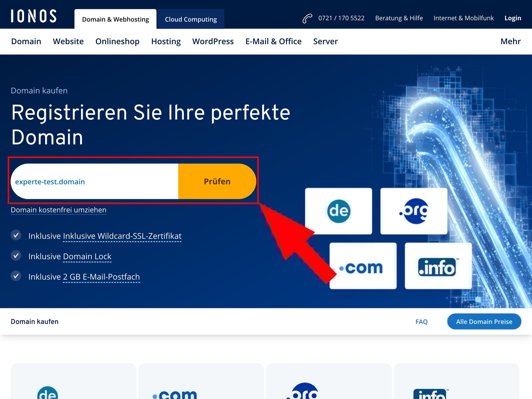This screenshot has height=399, width=532.
Task: Switch to the Cloud Computing tab
Action: click(190, 19)
